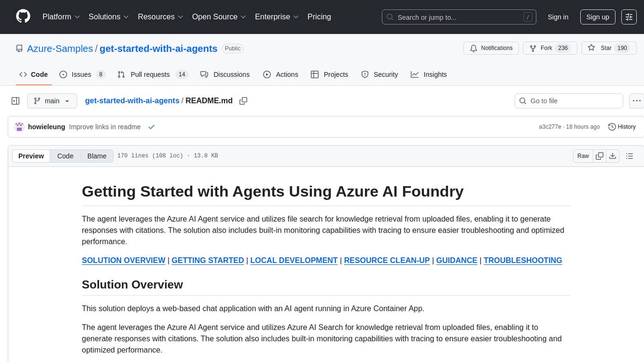The width and height of the screenshot is (644, 362).
Task: Open the Security tab
Action: coord(380,74)
